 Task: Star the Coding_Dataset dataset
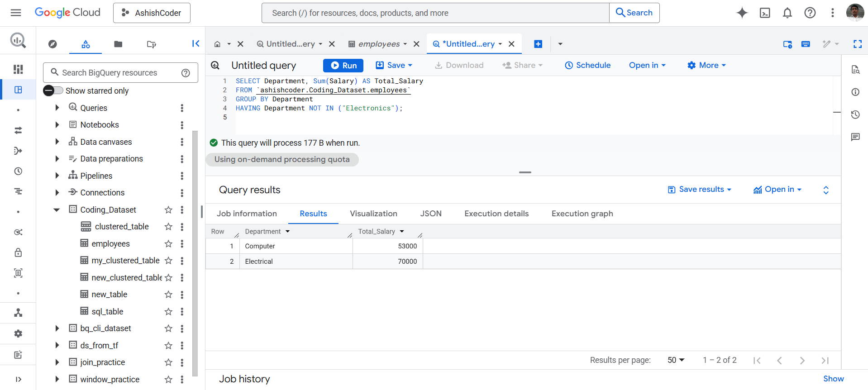[168, 210]
